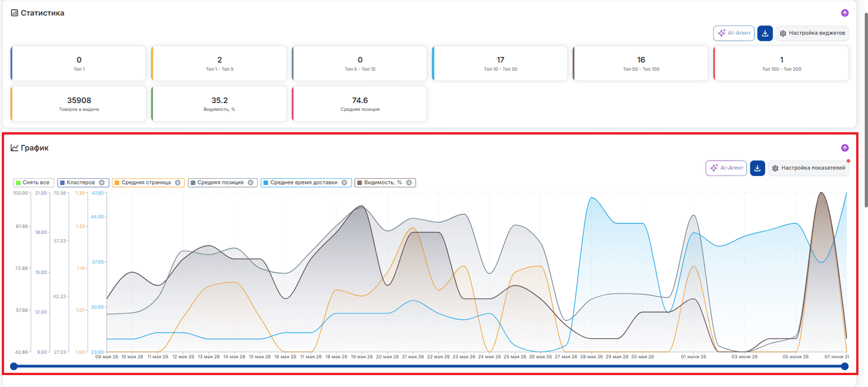Click the left handle of date range slider
Screen dimensions: 868x387
pyautogui.click(x=14, y=366)
